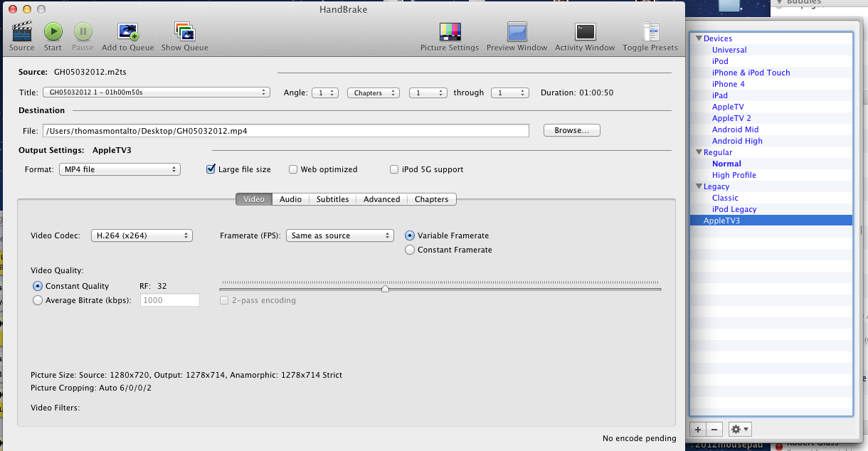The width and height of the screenshot is (868, 451).
Task: Choose the Constant Quality radio option
Action: tap(38, 286)
